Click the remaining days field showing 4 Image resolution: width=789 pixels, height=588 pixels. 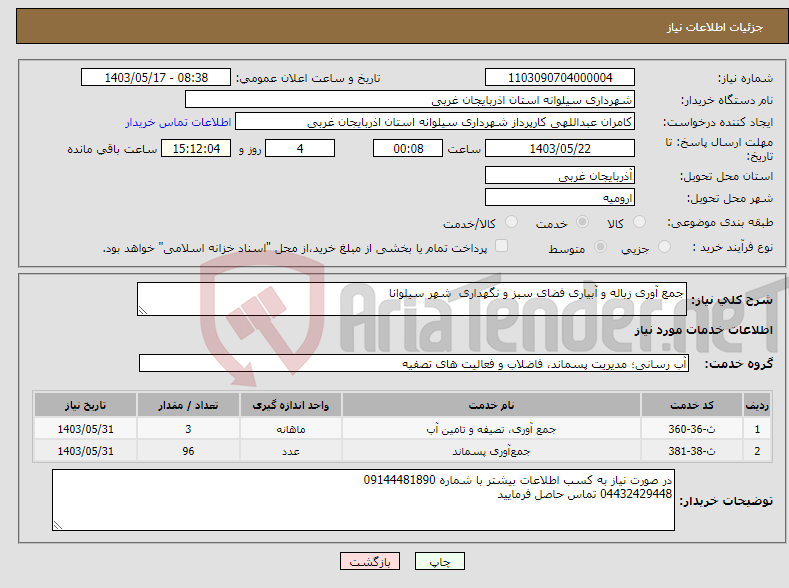[x=300, y=148]
